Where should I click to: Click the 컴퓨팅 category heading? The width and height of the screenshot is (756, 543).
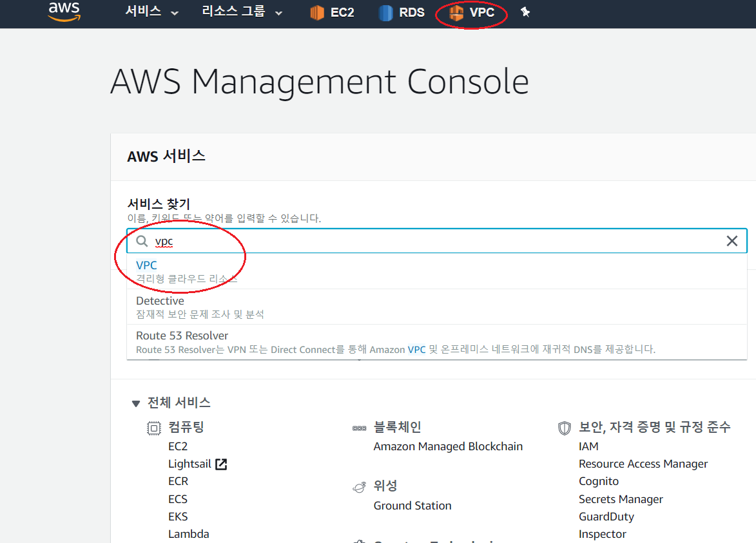tap(186, 427)
